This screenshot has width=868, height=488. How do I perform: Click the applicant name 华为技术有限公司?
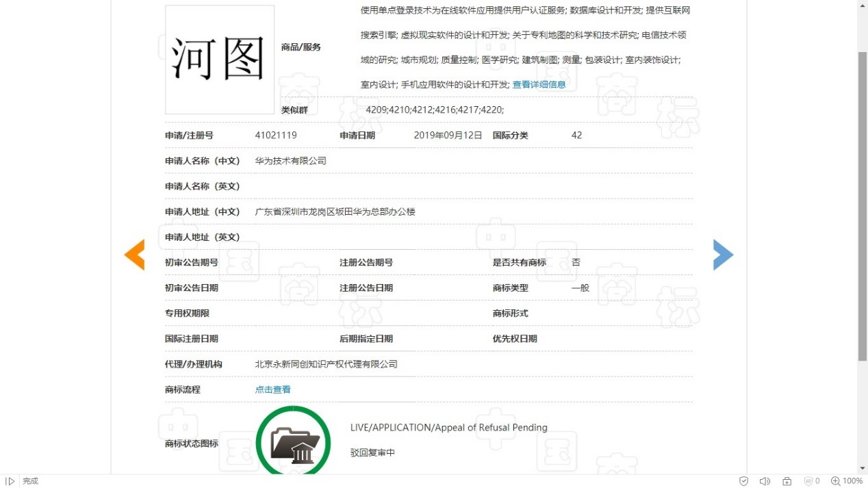[291, 161]
